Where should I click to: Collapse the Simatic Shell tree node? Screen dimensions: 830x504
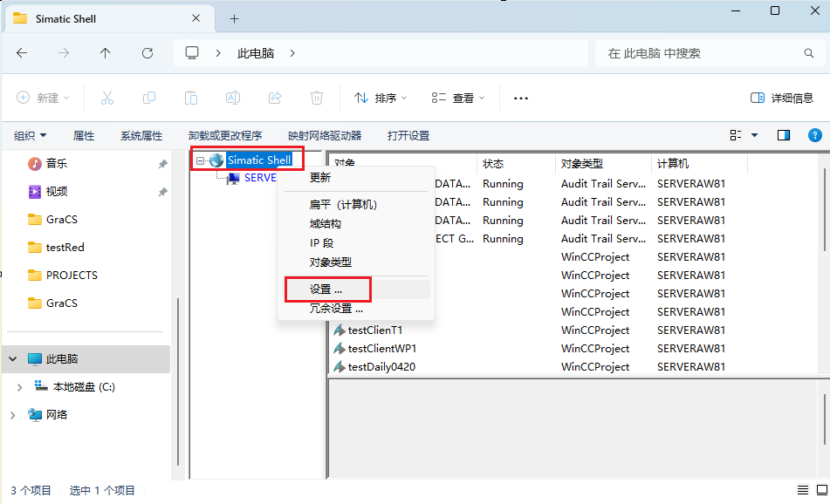click(200, 160)
